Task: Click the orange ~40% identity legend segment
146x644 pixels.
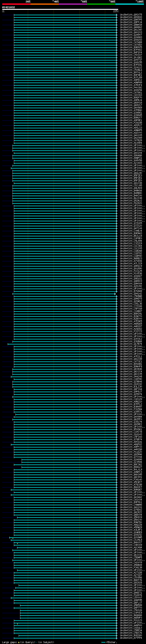Action: pyautogui.click(x=45, y=4)
